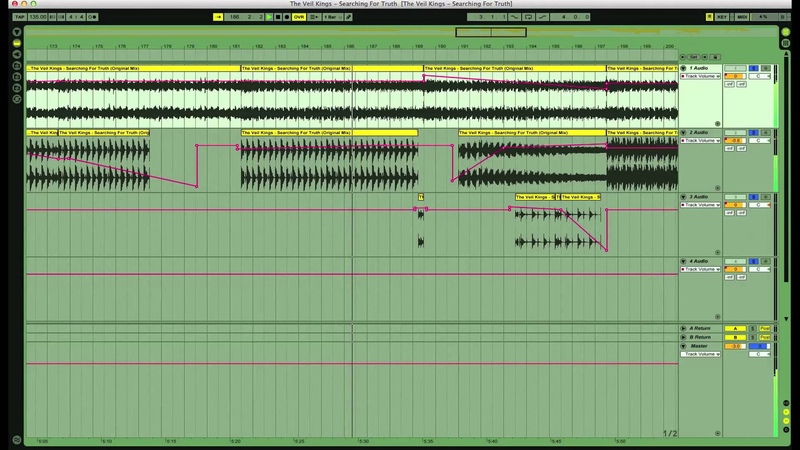The image size is (800, 450).
Task: Click the global Record button
Action: pyautogui.click(x=286, y=17)
